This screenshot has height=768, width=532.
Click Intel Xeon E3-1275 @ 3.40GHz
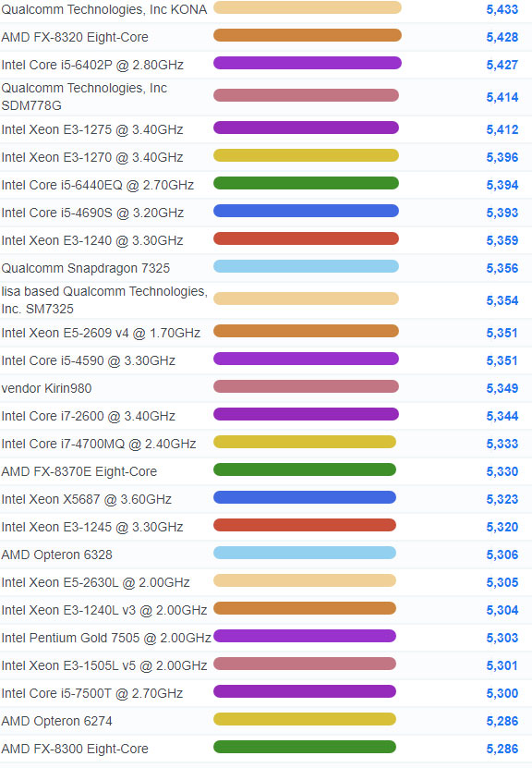click(92, 129)
